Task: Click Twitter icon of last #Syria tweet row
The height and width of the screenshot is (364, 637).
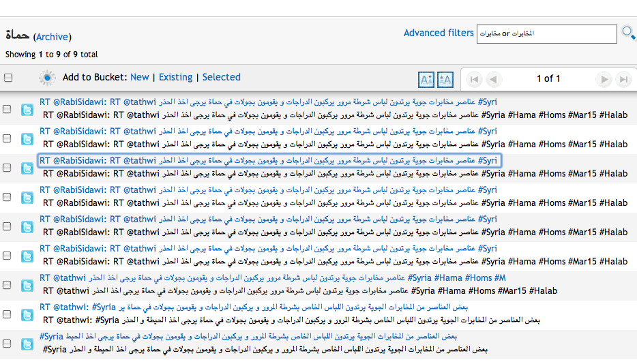Action: [27, 344]
